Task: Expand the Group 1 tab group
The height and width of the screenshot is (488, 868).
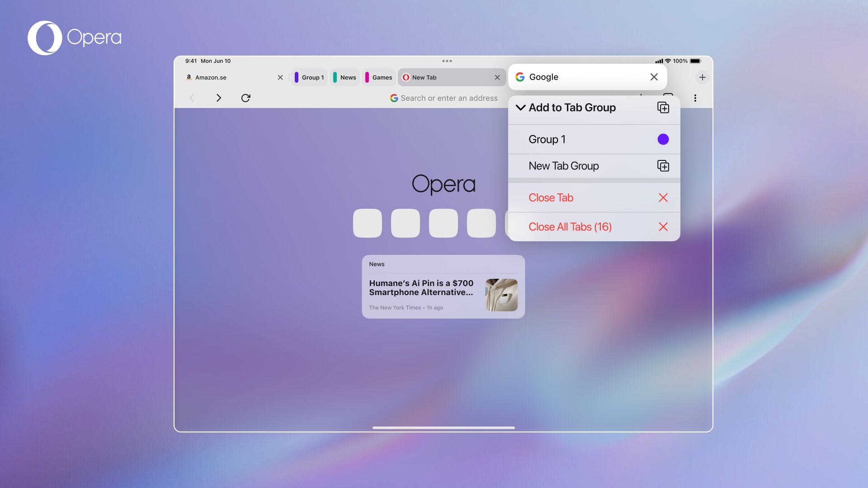Action: tap(309, 77)
